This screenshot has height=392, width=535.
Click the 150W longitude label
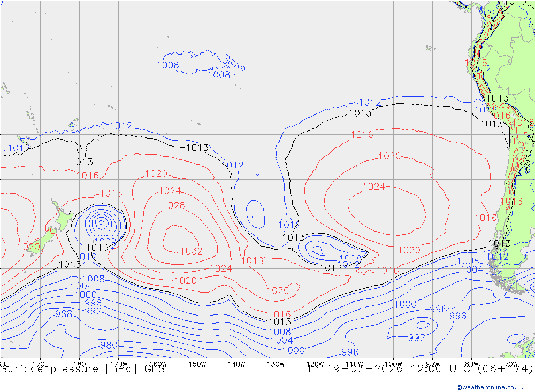197,364
